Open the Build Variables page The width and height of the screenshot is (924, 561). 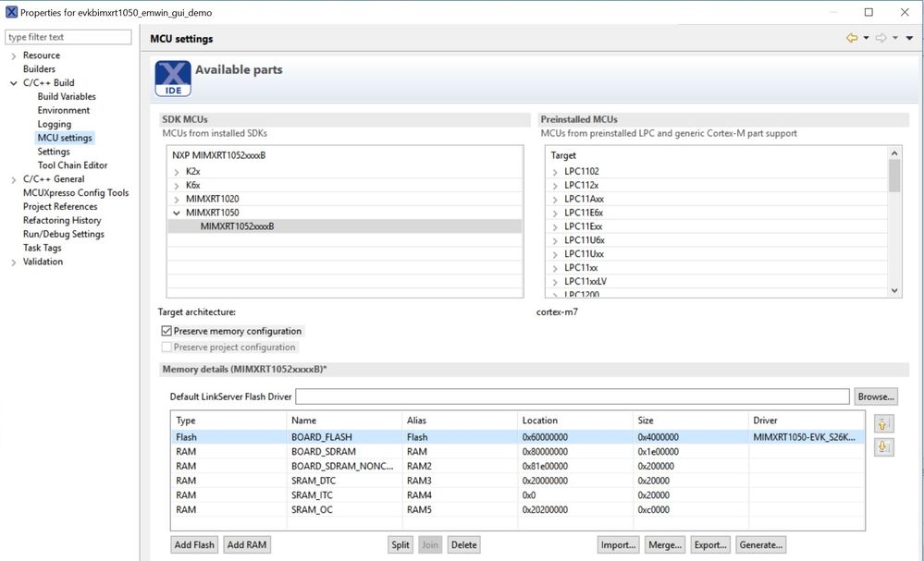(67, 96)
